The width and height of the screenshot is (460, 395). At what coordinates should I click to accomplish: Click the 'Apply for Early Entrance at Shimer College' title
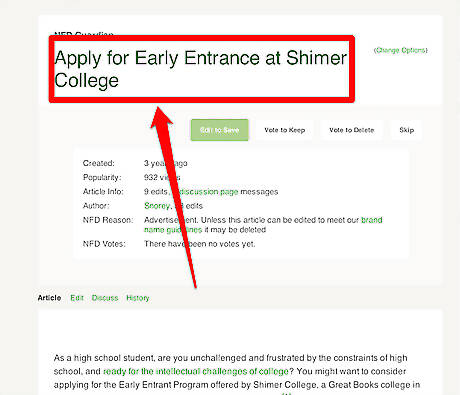(x=201, y=69)
